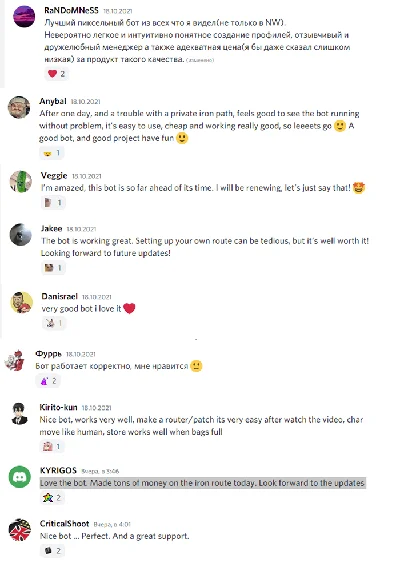Open Veggie's pickle avatar
This screenshot has width=400, height=563.
click(21, 182)
